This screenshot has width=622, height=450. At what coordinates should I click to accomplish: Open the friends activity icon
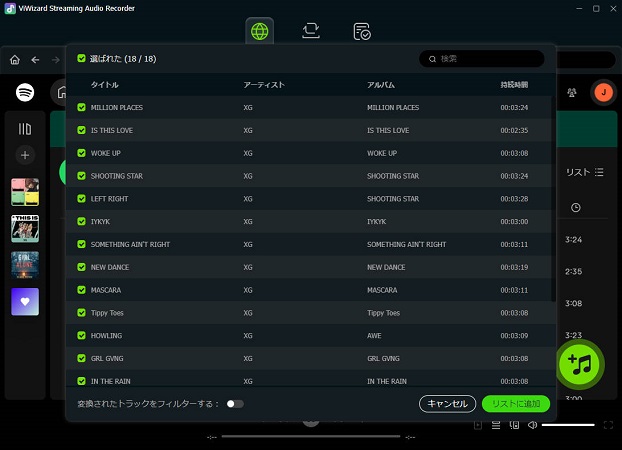click(x=572, y=92)
